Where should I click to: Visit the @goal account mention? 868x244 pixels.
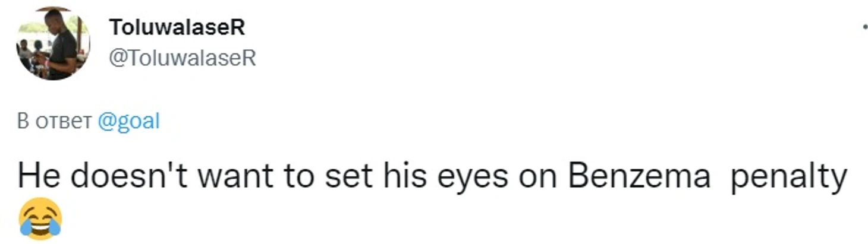pyautogui.click(x=128, y=121)
